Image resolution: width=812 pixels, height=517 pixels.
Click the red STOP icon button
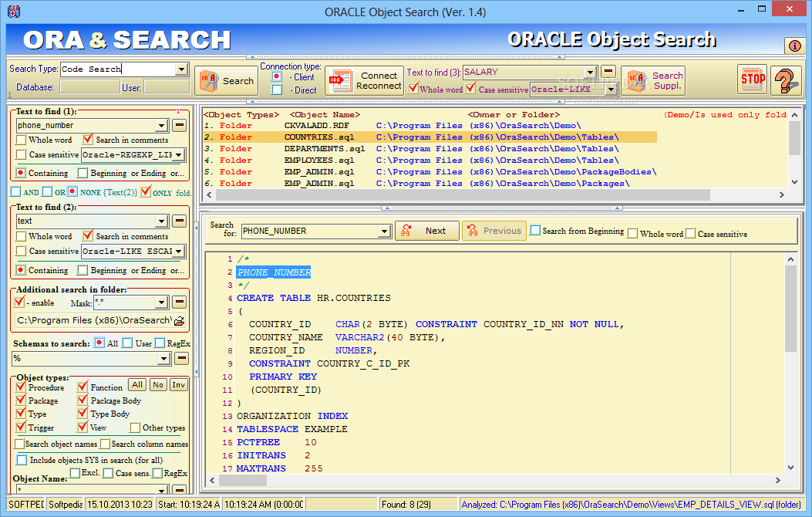(x=752, y=79)
